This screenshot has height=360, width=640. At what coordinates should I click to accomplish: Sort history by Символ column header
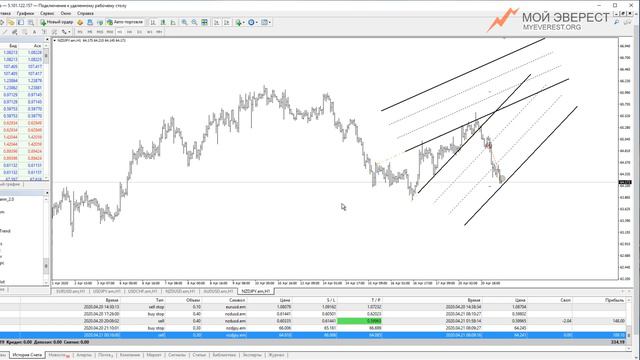click(237, 300)
